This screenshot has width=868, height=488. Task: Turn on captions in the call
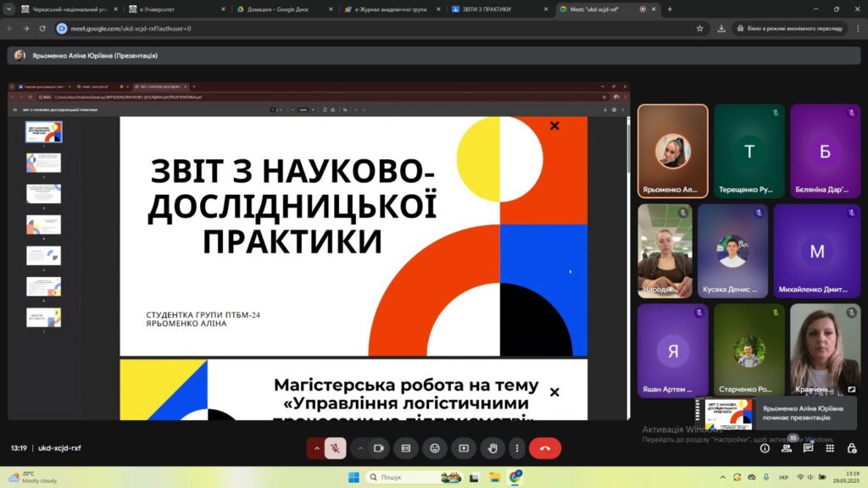(406, 448)
